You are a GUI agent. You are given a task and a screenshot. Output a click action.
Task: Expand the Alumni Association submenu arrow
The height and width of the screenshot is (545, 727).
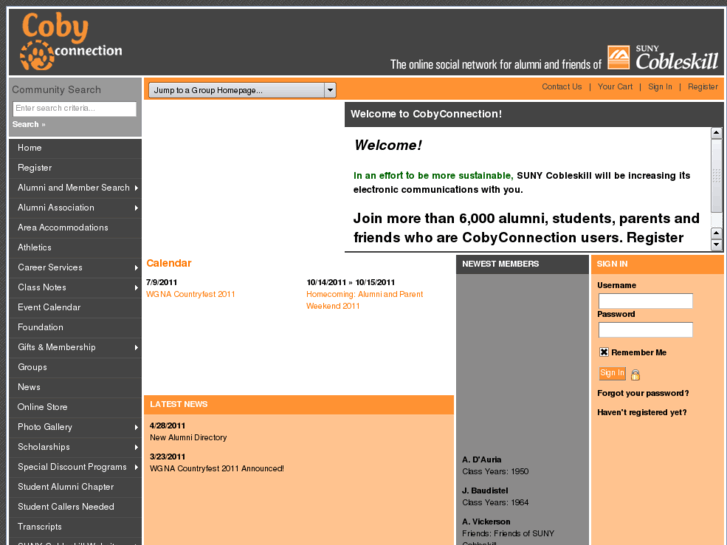136,208
